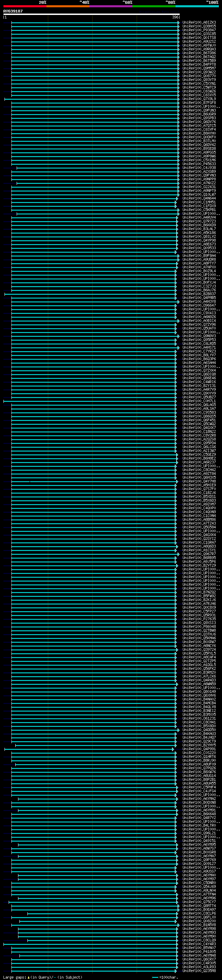The height and width of the screenshot is (980, 222).
Task: Select label UniRef100_B8AYH0
Action: (199, 133)
